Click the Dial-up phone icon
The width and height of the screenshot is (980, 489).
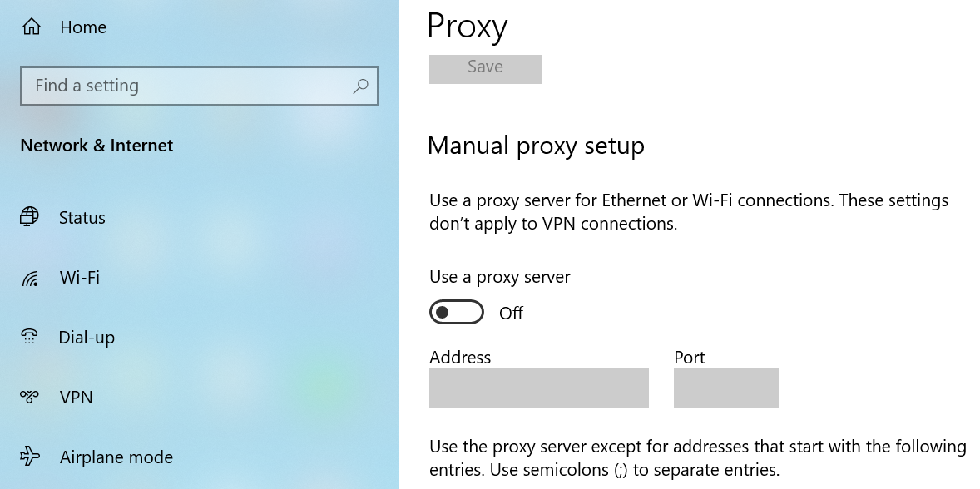pos(30,337)
